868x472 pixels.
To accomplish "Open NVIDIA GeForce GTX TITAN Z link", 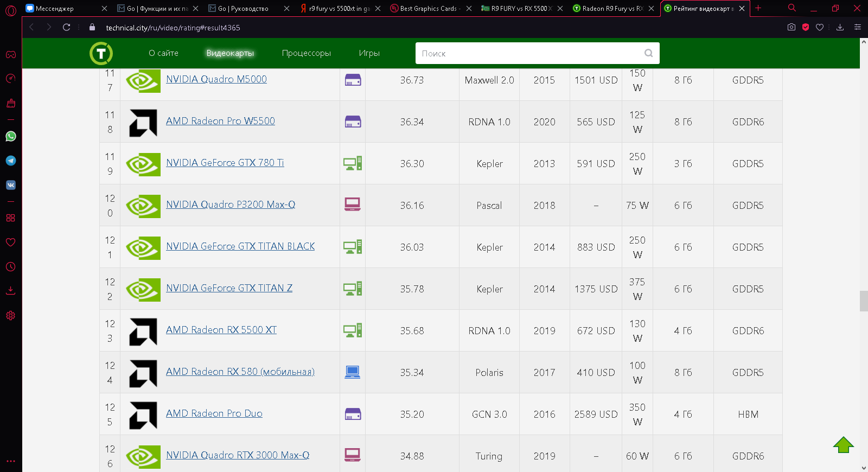I will [229, 288].
